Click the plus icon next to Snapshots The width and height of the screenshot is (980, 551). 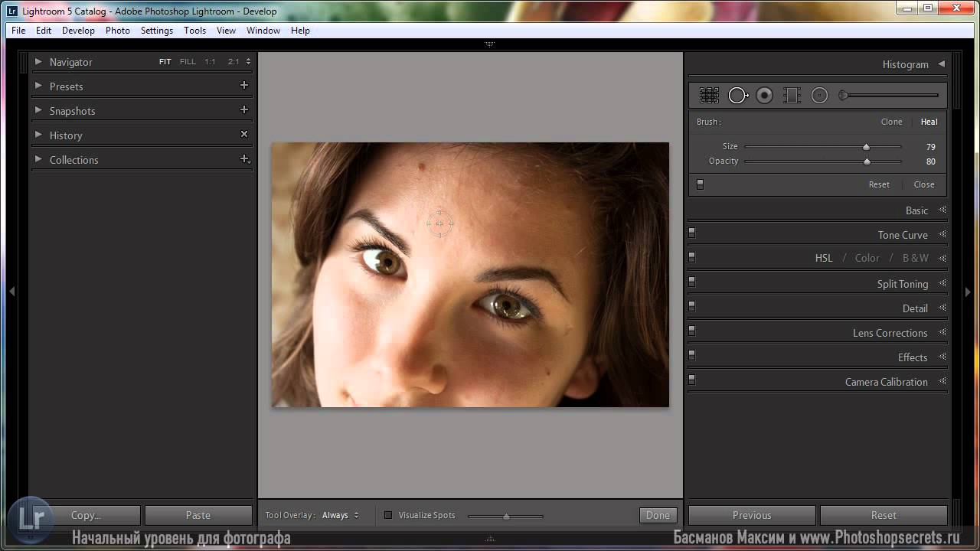click(x=244, y=110)
